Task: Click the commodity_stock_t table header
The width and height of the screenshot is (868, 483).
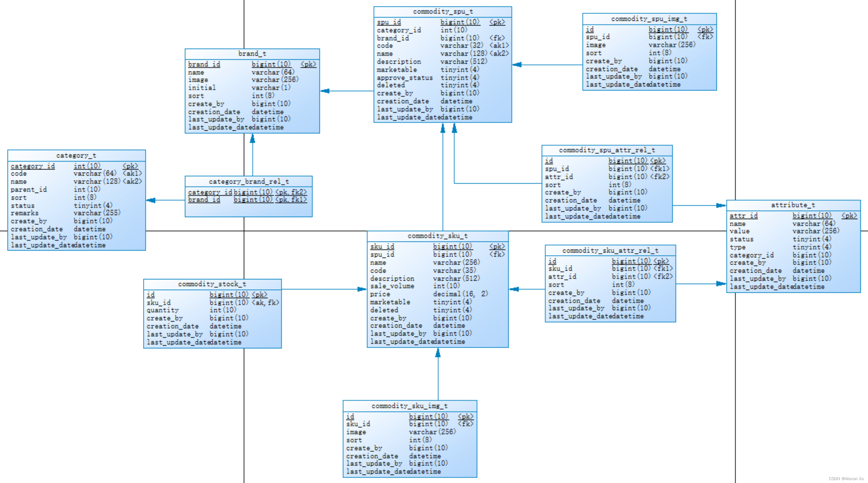Action: 212,284
